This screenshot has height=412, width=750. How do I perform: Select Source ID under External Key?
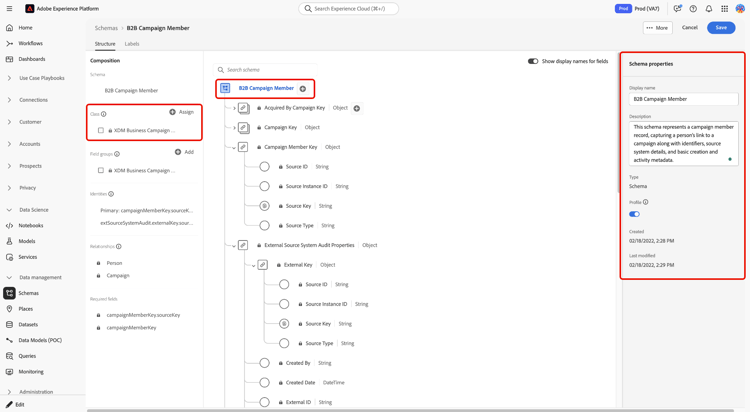pos(284,285)
